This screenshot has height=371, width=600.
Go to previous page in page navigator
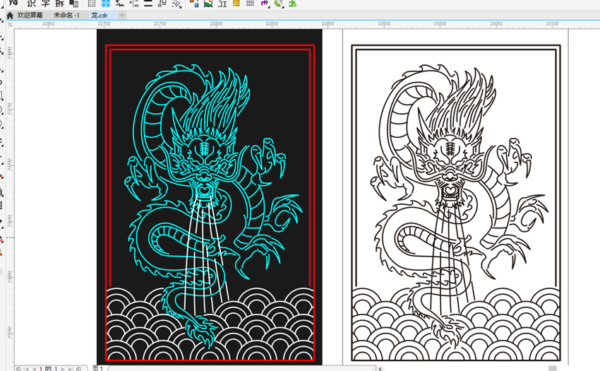tap(34, 369)
